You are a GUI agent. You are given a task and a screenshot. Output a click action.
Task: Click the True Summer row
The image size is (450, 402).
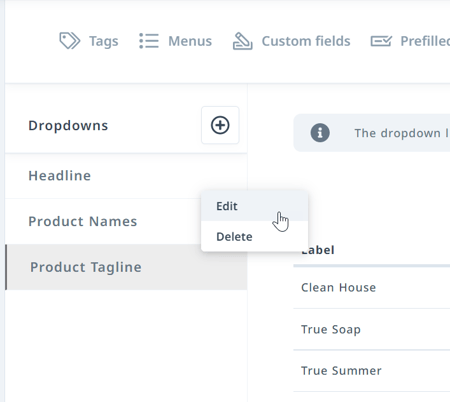372,371
